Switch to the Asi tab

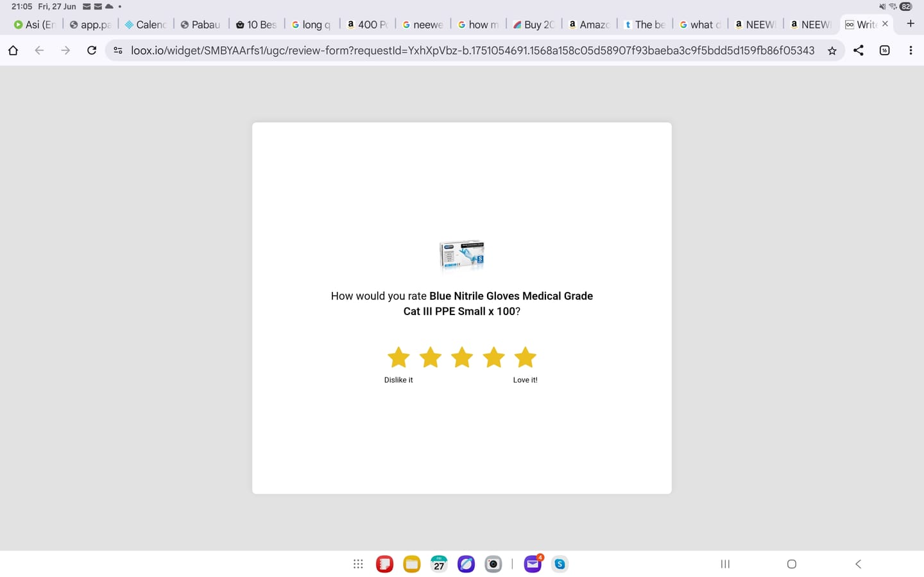[35, 24]
